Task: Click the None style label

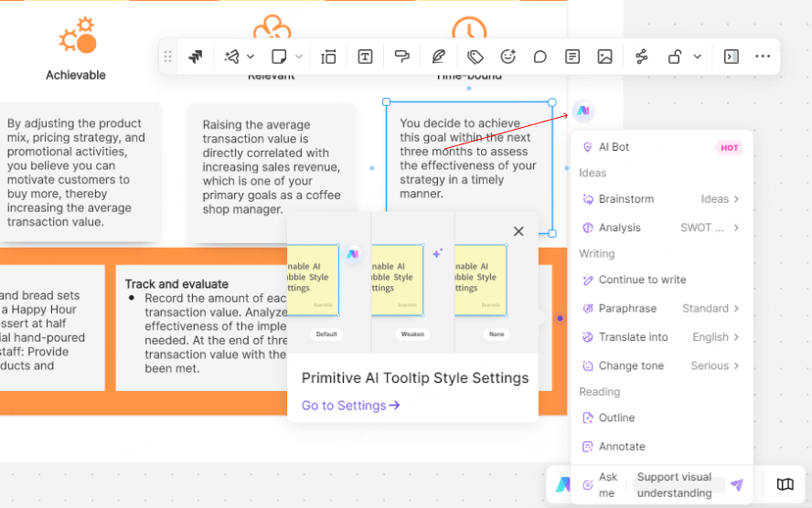Action: (x=497, y=334)
